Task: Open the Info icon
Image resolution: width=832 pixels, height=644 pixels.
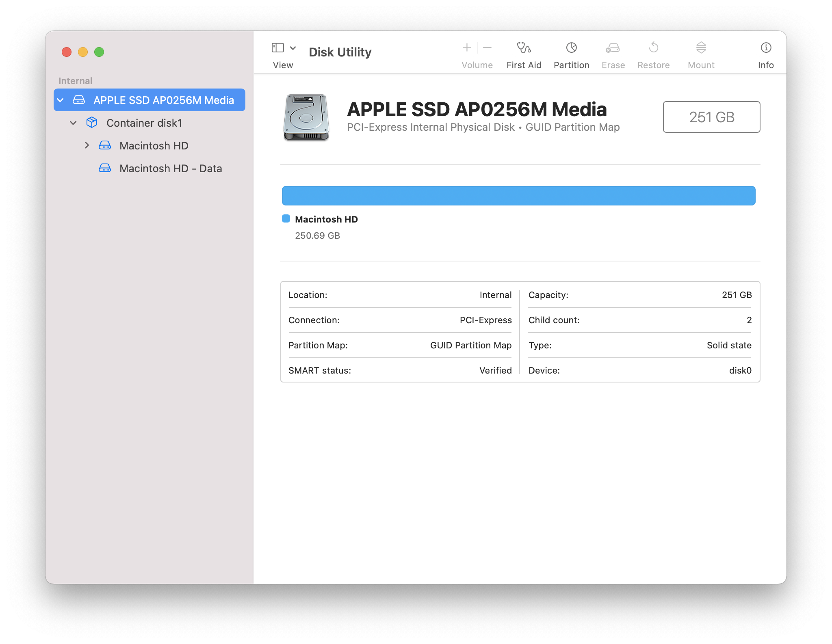Action: click(x=766, y=48)
